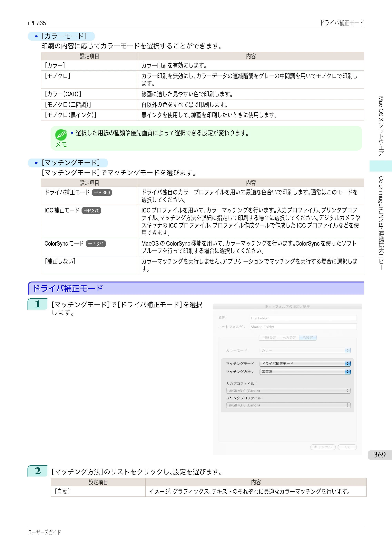Click the OK button in the dialog
The image size is (392, 555).
[x=347, y=447]
